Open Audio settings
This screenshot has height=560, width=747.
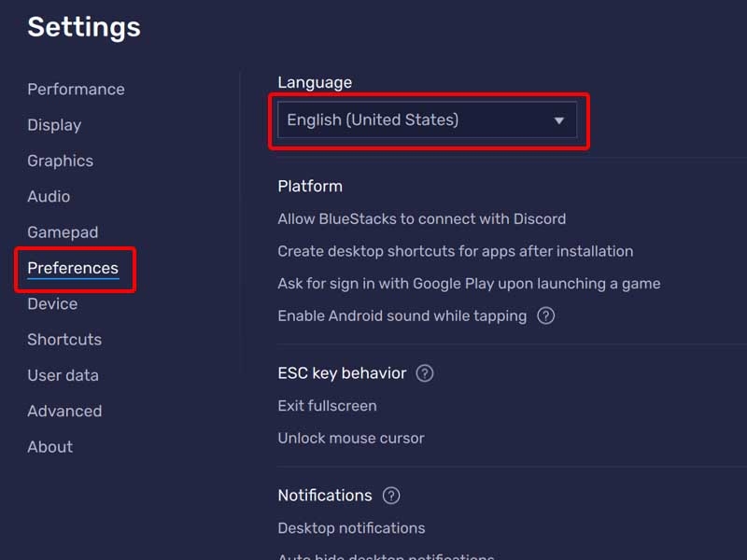pos(49,196)
